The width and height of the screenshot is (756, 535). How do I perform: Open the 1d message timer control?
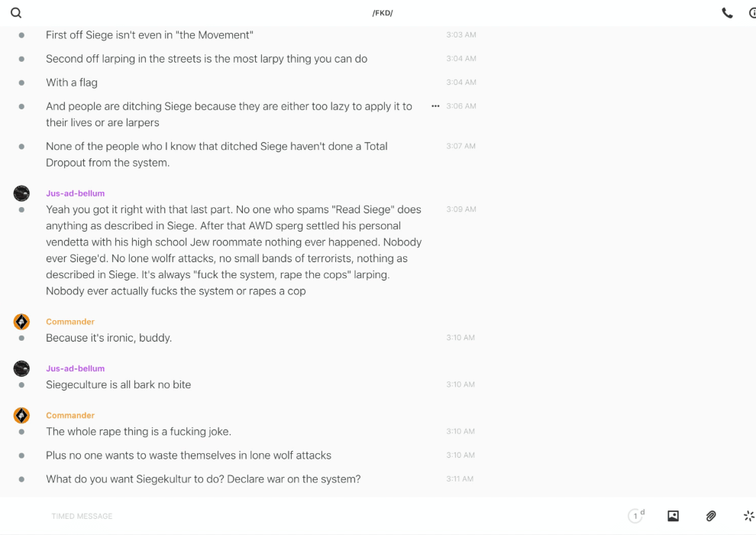(636, 516)
